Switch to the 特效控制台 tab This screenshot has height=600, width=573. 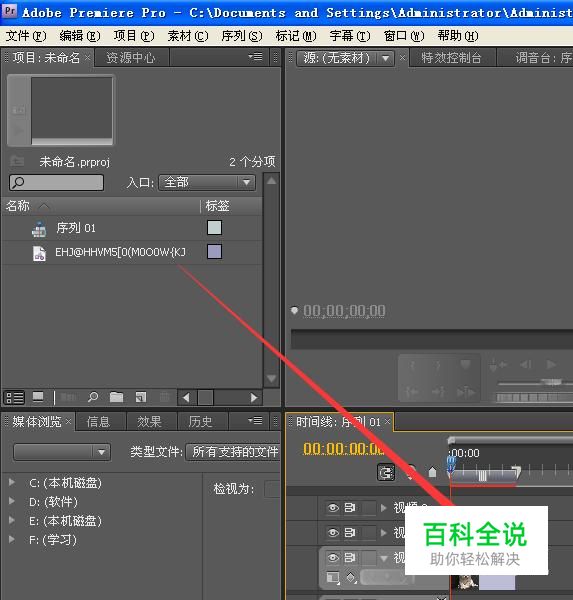point(451,58)
